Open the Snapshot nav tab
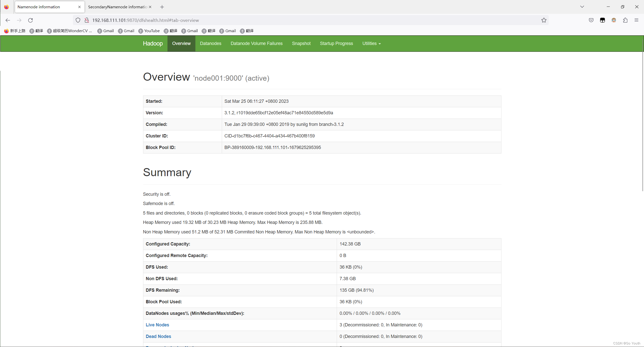The height and width of the screenshot is (347, 644). 301,44
